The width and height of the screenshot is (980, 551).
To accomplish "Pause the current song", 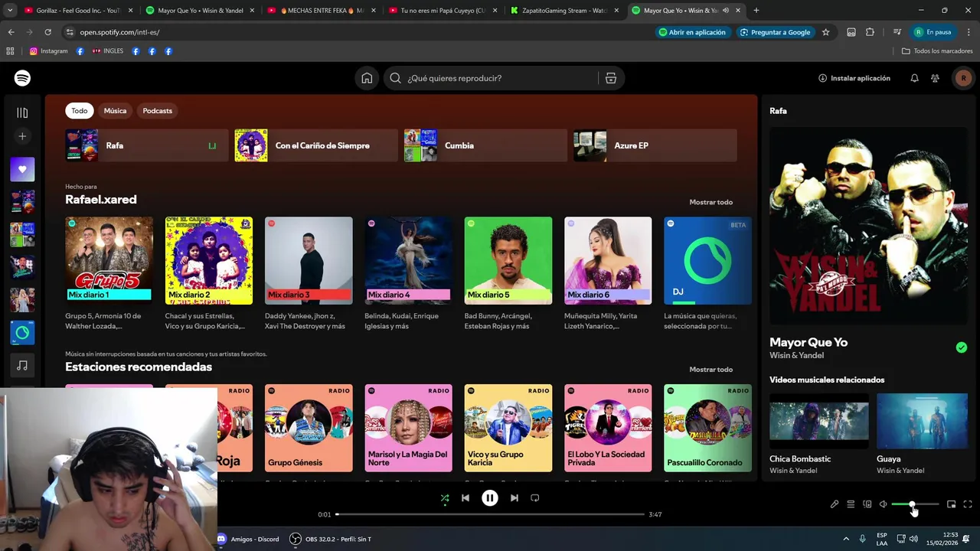I will tap(490, 498).
